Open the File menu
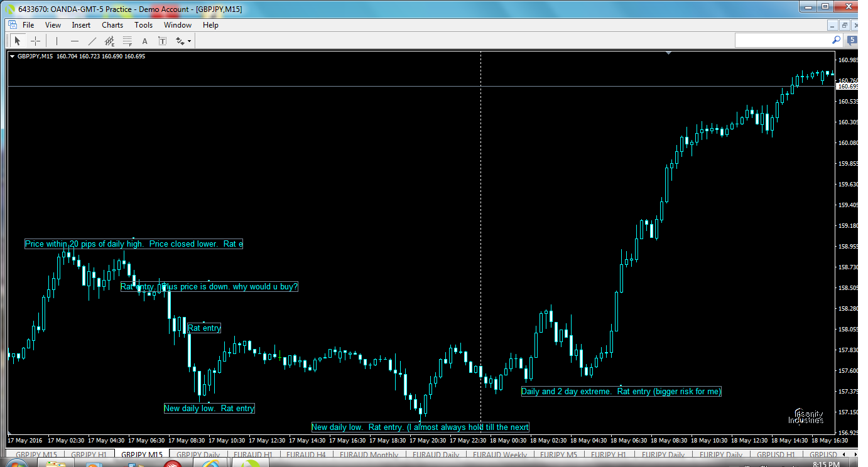This screenshot has height=467, width=868. (x=28, y=25)
